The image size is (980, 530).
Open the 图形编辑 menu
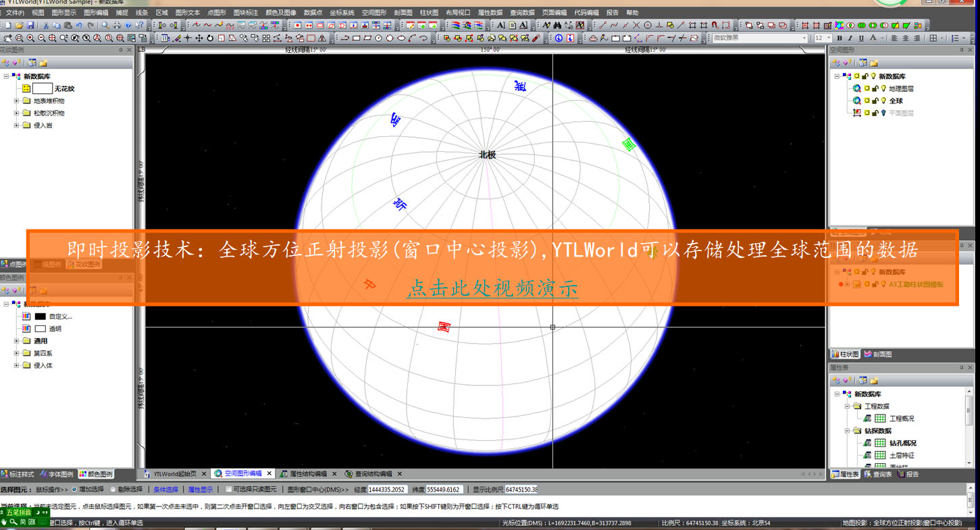(96, 13)
